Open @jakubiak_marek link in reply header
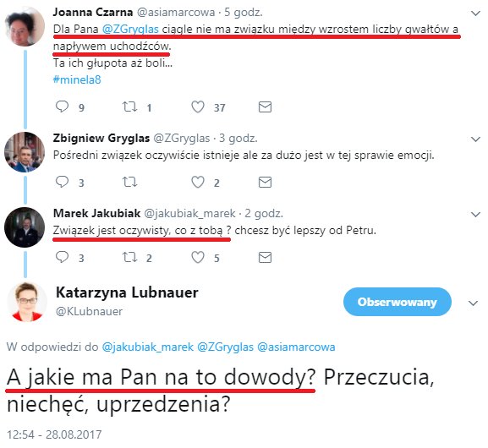The width and height of the screenshot is (488, 448). 147,347
